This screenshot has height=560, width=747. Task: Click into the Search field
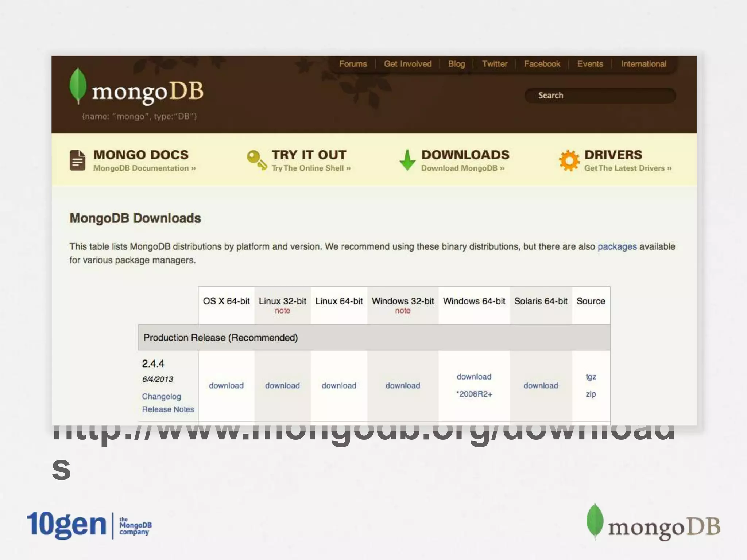tap(600, 96)
